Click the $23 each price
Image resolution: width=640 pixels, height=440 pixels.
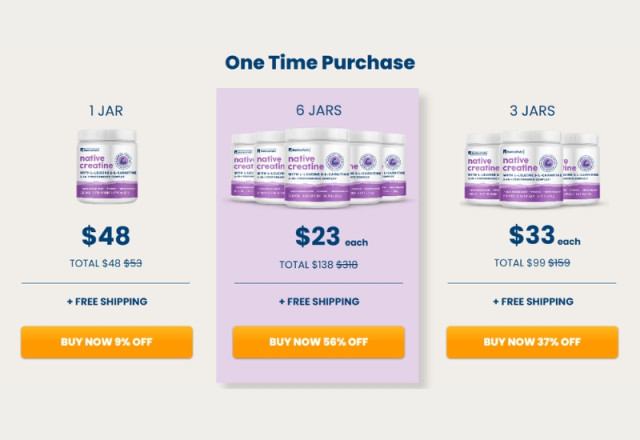(331, 237)
